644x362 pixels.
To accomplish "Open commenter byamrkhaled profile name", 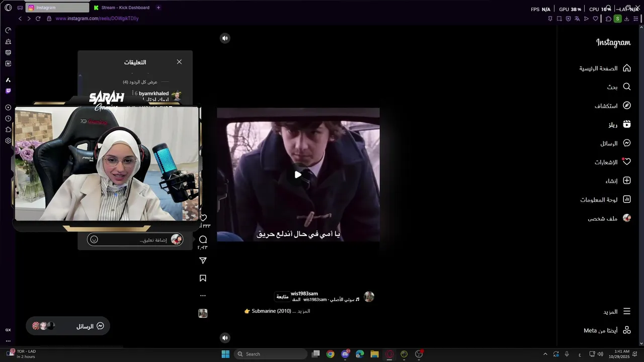I will [x=153, y=94].
